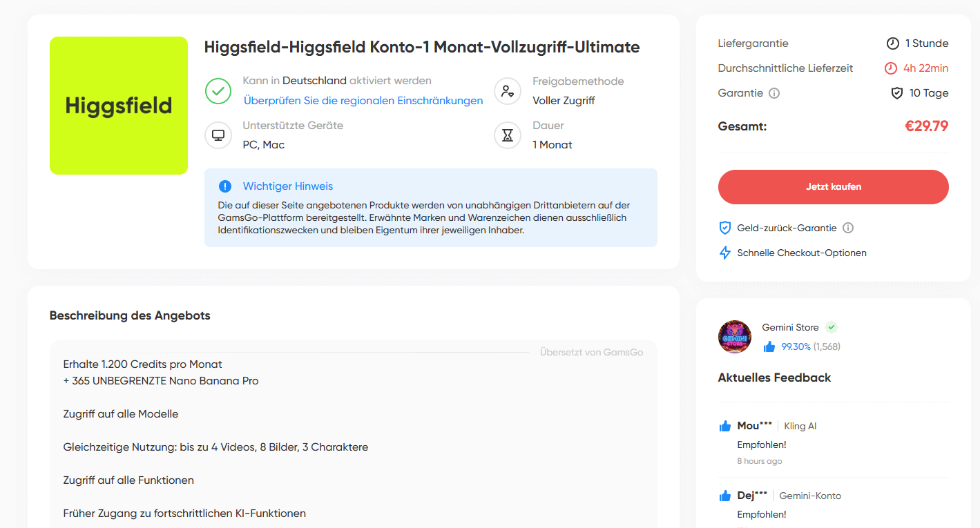Viewport: 980px width, 528px height.
Task: Click the thumbs-up icon next to 99.30%
Action: [x=769, y=346]
